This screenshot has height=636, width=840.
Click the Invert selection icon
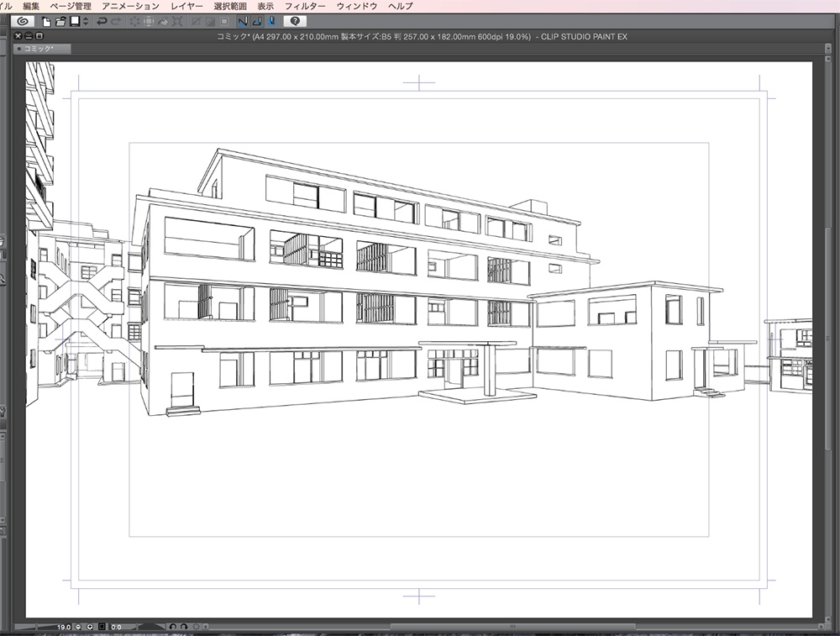[211, 22]
